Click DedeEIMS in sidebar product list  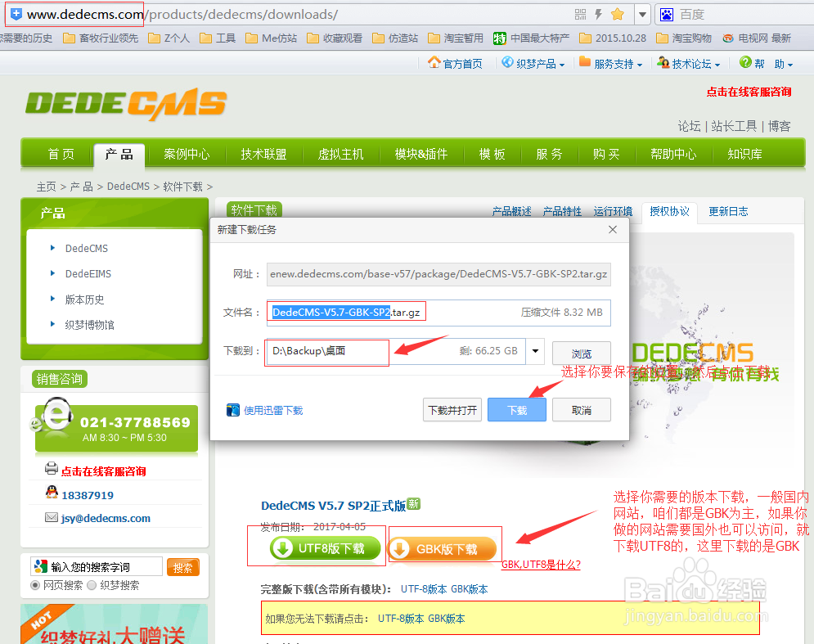point(88,273)
